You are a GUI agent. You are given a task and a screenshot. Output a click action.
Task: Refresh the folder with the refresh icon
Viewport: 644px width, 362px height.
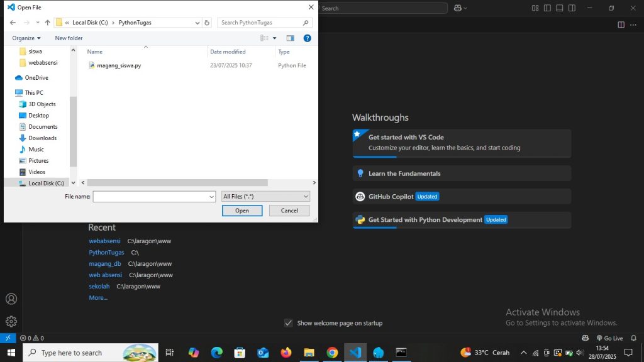pos(207,21)
